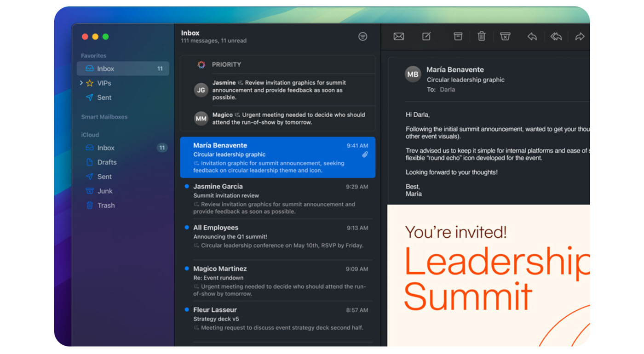Open Favorites Inbox mailbox
Image resolution: width=644 pixels, height=354 pixels.
[123, 69]
